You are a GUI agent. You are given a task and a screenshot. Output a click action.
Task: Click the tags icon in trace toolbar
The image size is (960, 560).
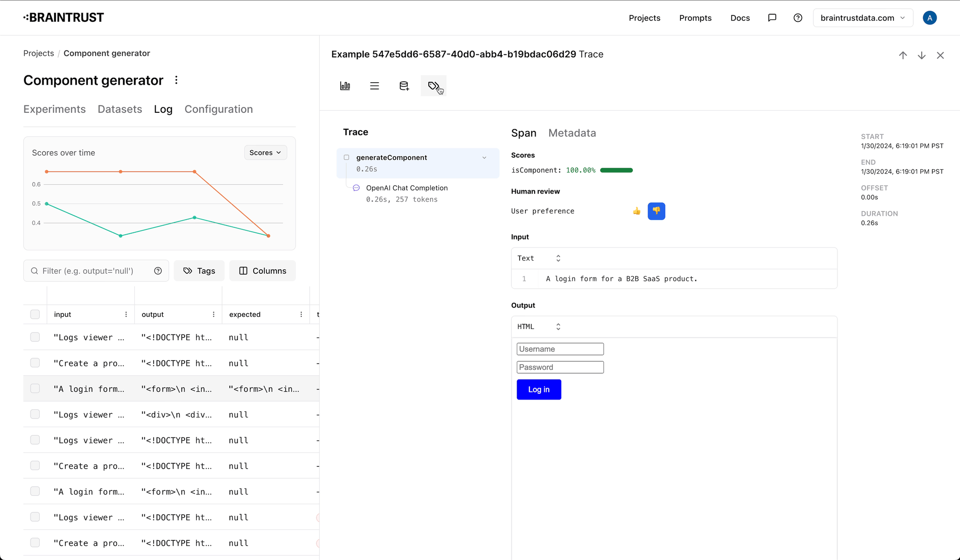433,86
